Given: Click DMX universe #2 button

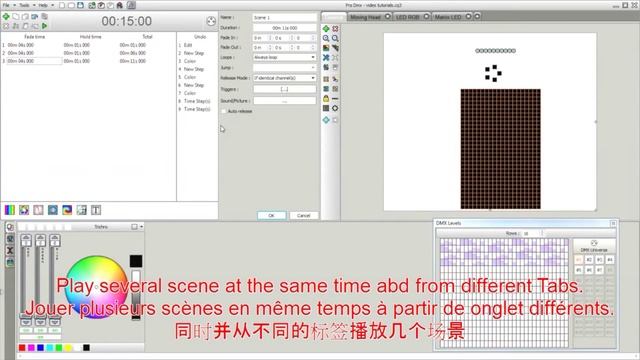Looking at the screenshot, I should pos(589,260).
